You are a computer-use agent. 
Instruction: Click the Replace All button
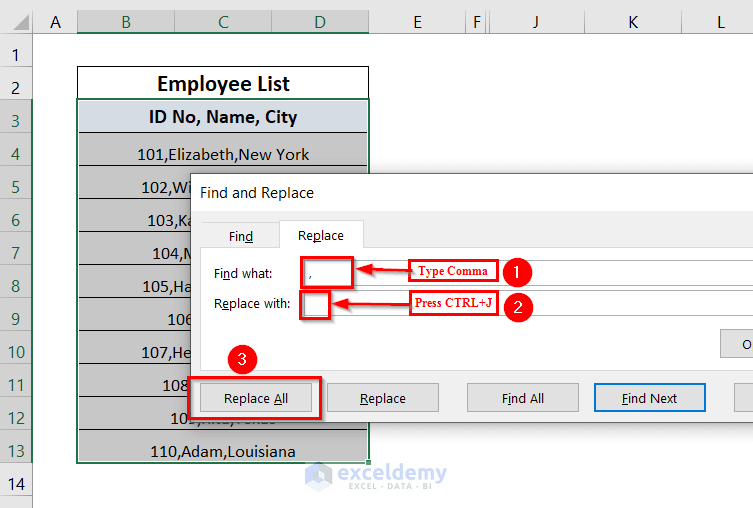click(255, 398)
